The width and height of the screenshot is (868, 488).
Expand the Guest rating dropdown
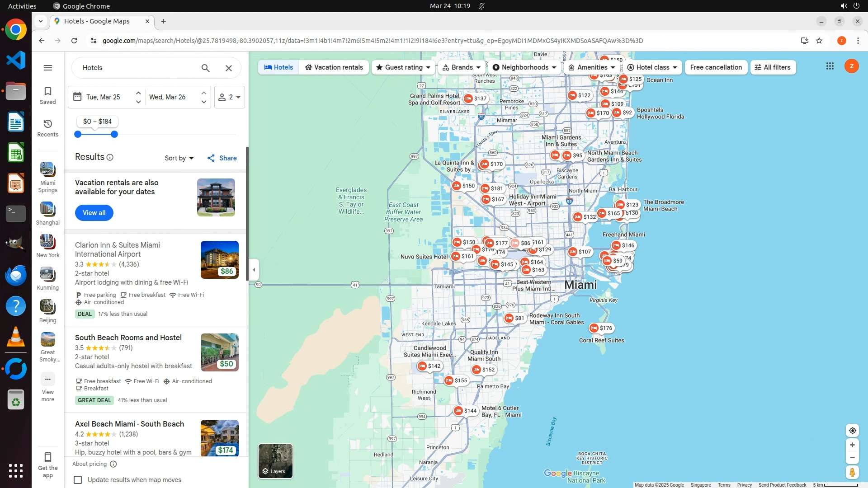403,67
